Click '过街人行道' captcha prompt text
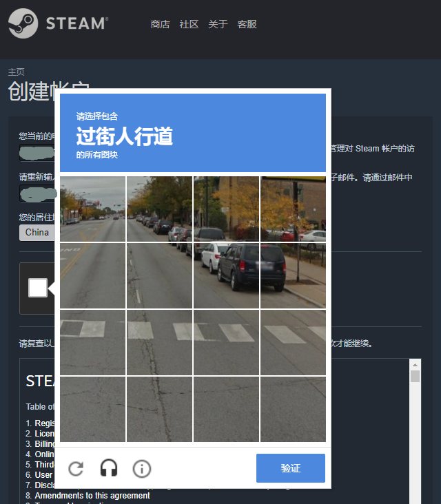Image resolution: width=441 pixels, height=504 pixels. pos(125,136)
